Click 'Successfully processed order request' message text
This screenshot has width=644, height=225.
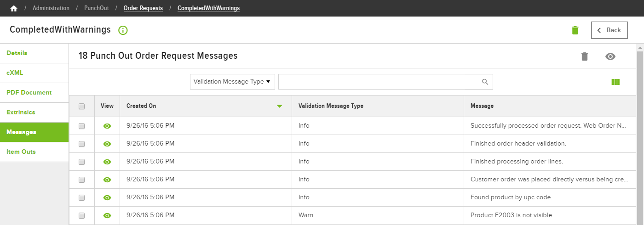coord(549,126)
